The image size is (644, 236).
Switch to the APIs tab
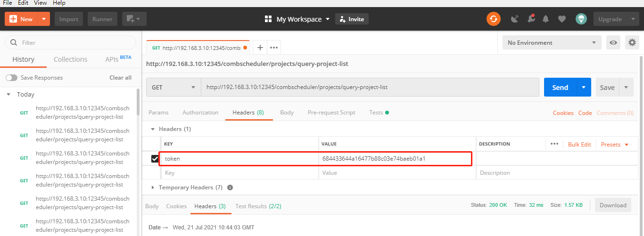click(118, 59)
